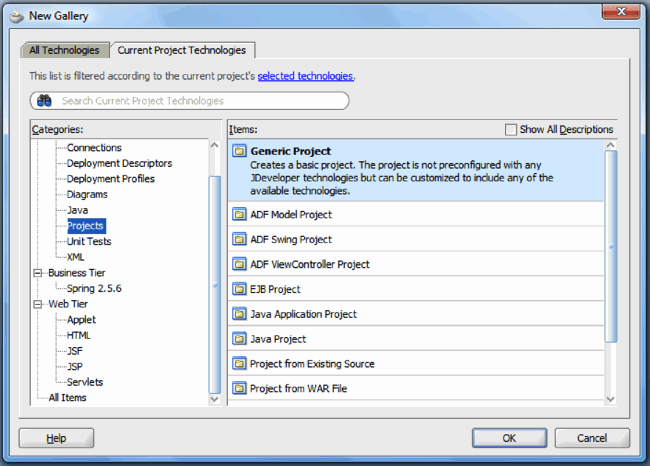Choose ADF ViewController Project text
650x466 pixels.
pos(310,265)
